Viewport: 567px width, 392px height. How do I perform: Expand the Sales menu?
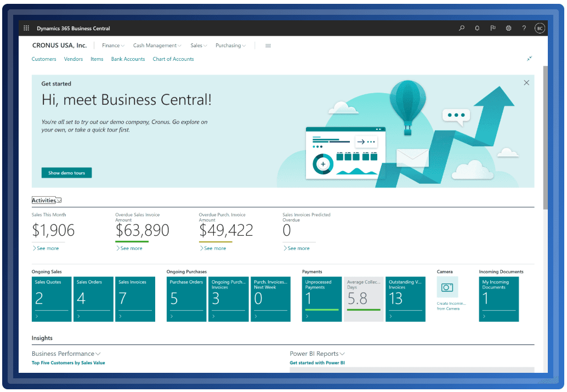click(199, 46)
